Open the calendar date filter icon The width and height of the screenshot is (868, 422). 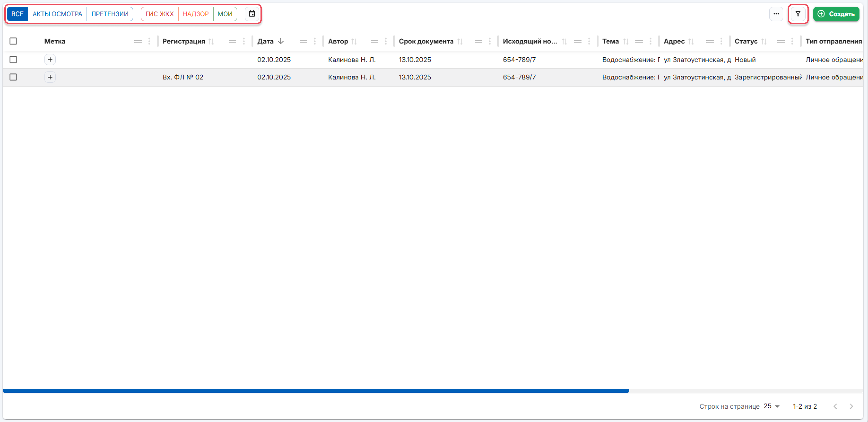(x=252, y=14)
